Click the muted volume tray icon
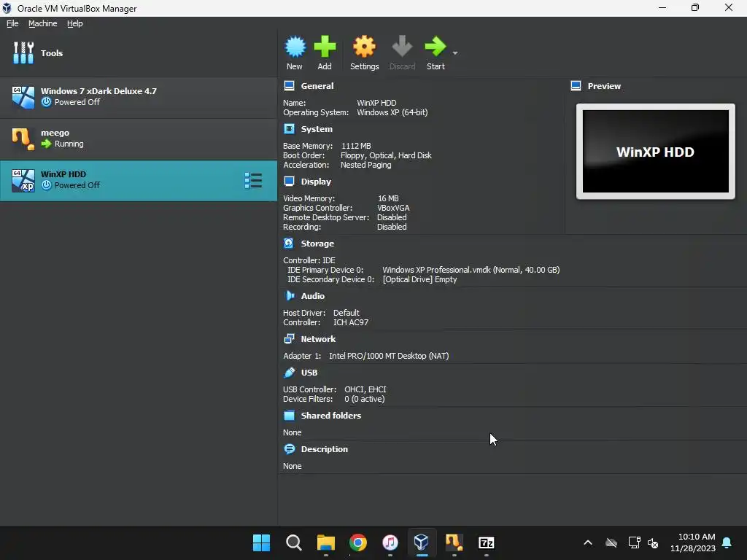 click(653, 542)
